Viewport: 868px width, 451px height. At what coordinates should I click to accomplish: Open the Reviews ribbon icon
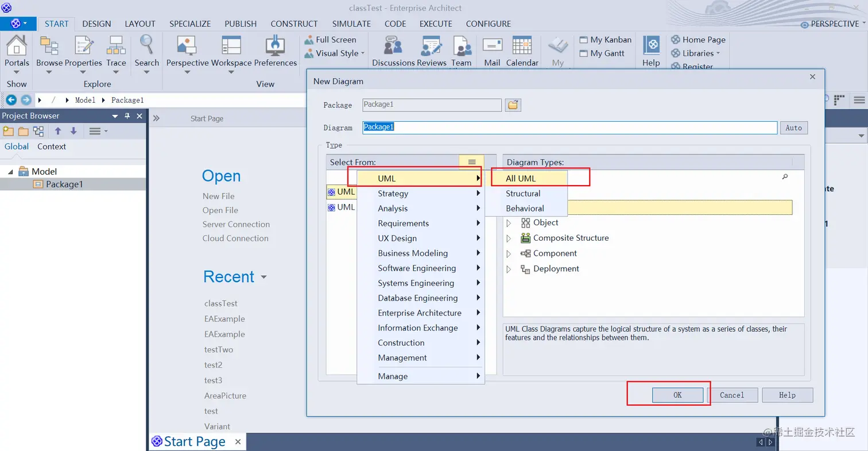[x=431, y=45]
